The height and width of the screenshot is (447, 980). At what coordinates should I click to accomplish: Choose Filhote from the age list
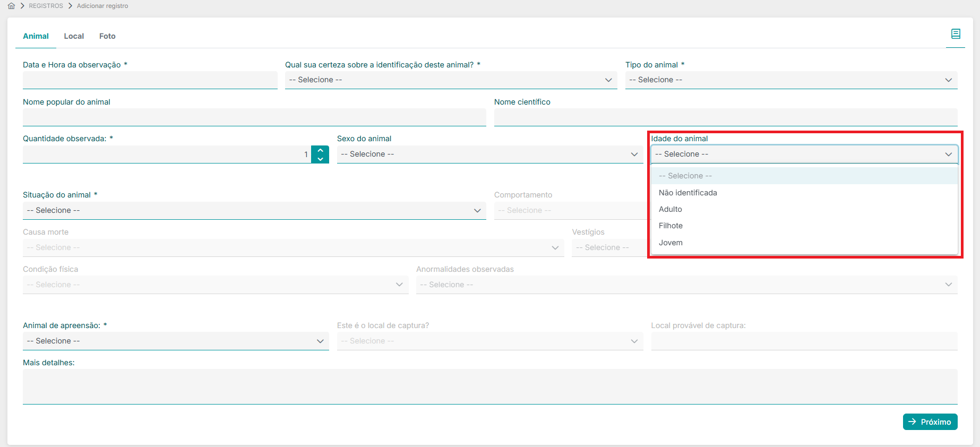[x=671, y=226]
